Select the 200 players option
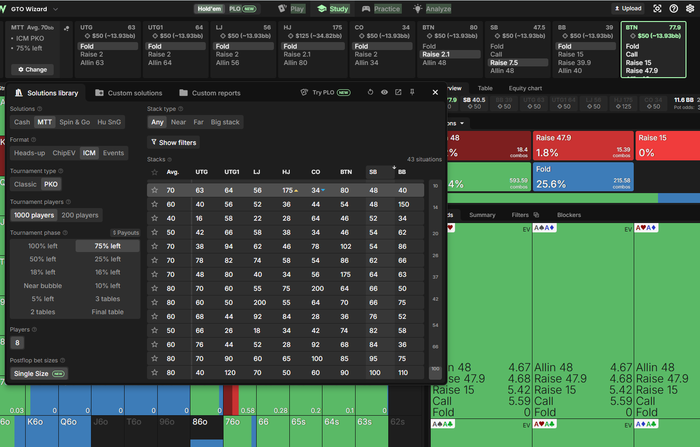The height and width of the screenshot is (447, 700). tap(80, 215)
